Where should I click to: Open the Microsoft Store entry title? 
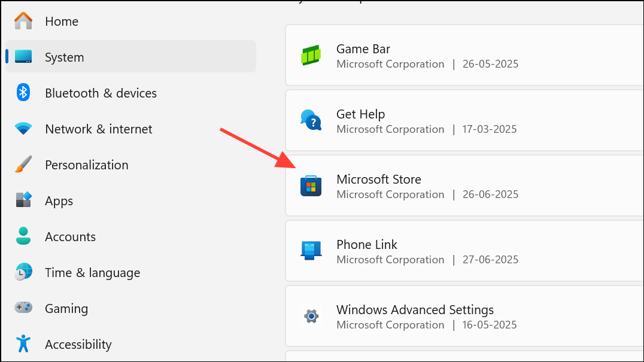379,180
